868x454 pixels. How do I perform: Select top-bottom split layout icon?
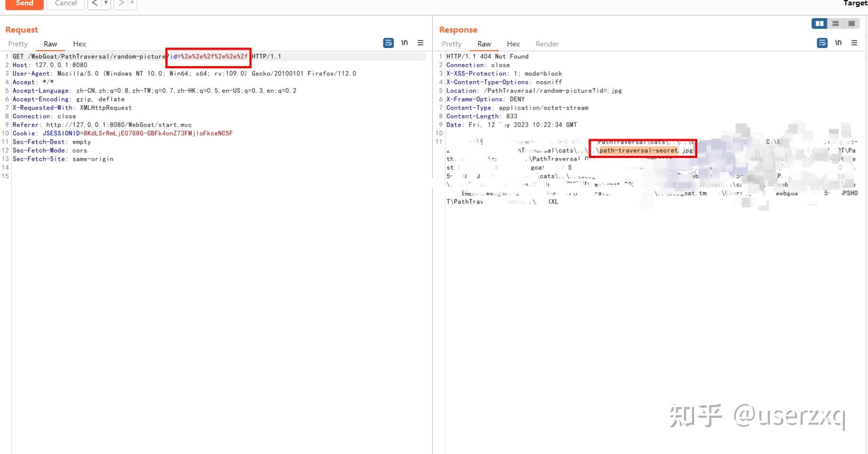pos(835,23)
